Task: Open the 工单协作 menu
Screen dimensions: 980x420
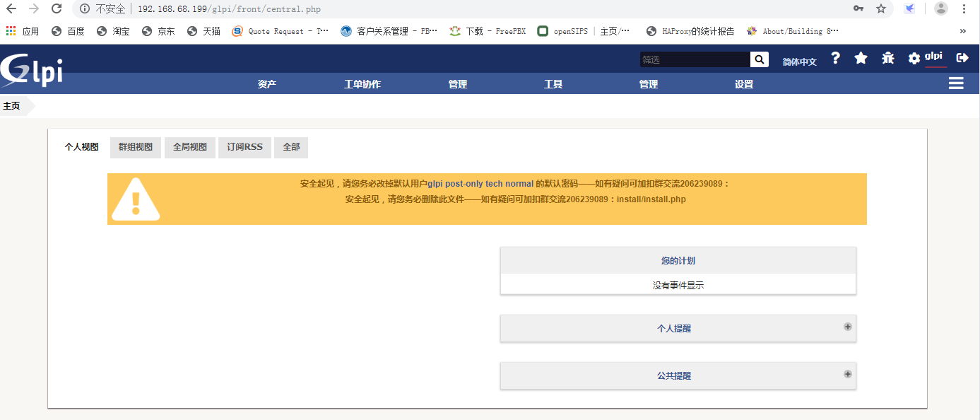Action: coord(362,84)
